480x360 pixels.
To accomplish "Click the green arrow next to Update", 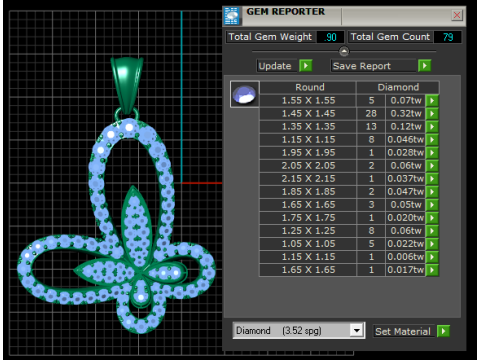I will 306,66.
